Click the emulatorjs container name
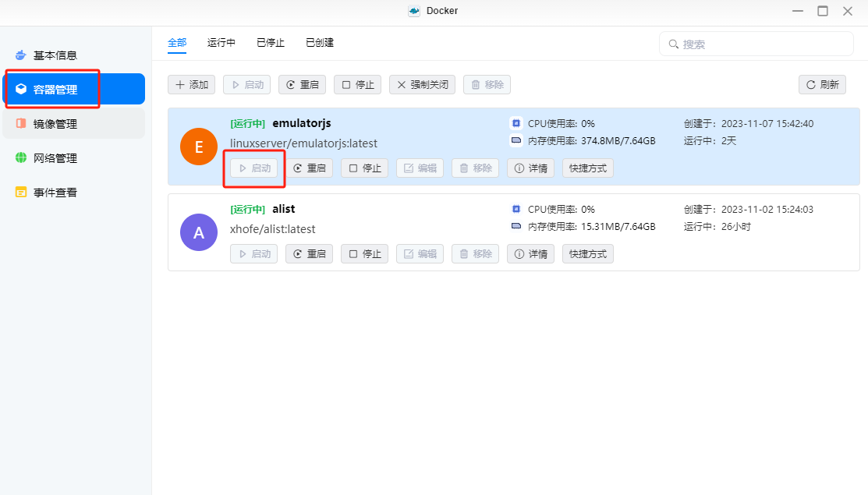Image resolution: width=868 pixels, height=495 pixels. 302,123
